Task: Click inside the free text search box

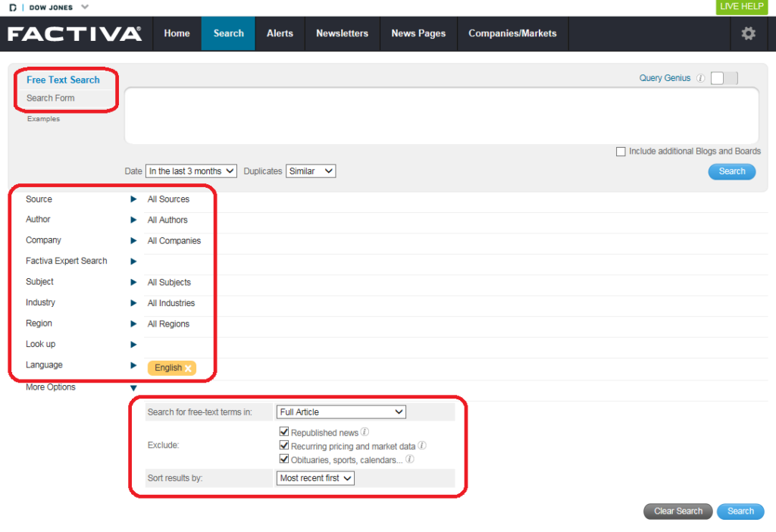Action: pos(441,115)
